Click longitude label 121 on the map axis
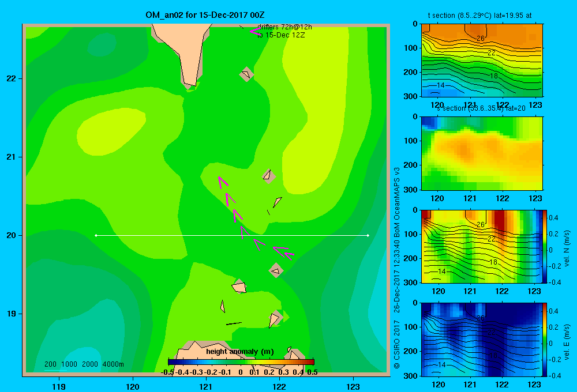Screen dimensions: 577x392 coord(206,386)
